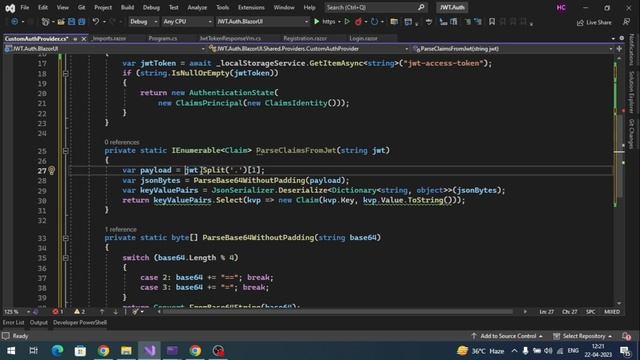Open the Analyze menu

click(197, 7)
